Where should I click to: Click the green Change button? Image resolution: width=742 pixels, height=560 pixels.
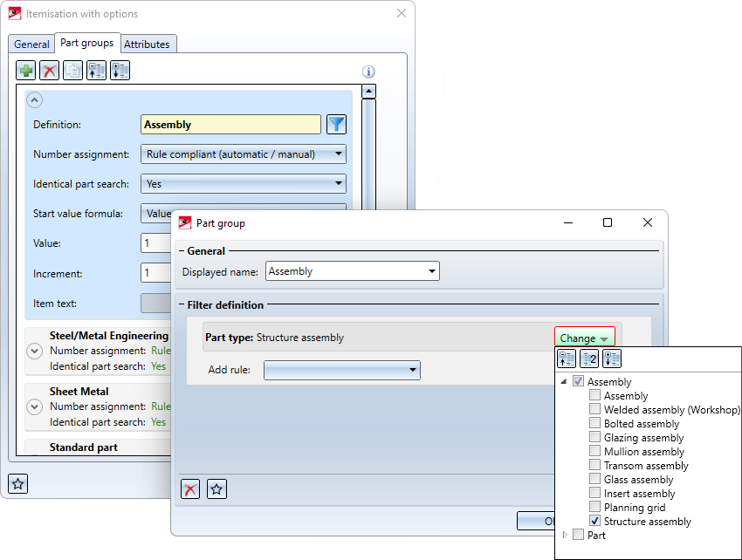point(584,338)
